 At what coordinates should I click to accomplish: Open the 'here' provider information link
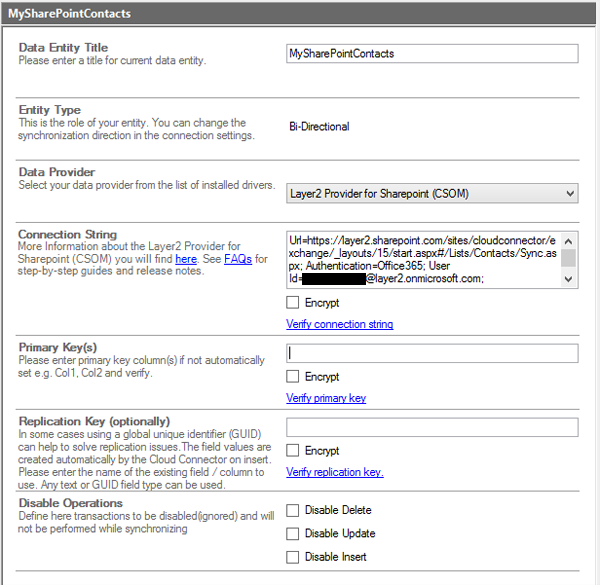[186, 259]
